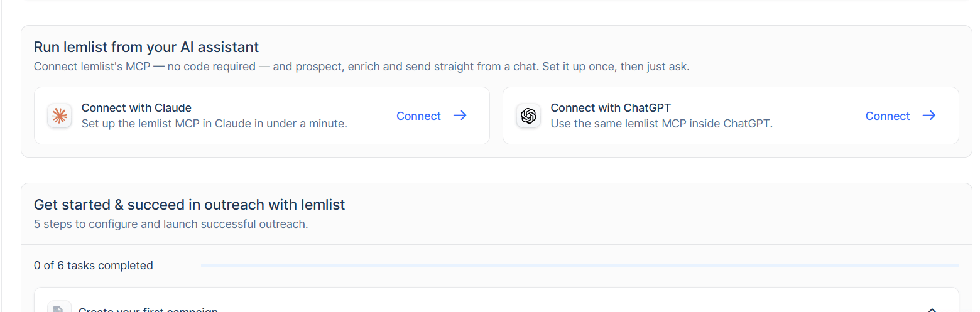980x312 pixels.
Task: Click the 'Run lemlist from your AI assistant' heading
Action: tap(146, 47)
